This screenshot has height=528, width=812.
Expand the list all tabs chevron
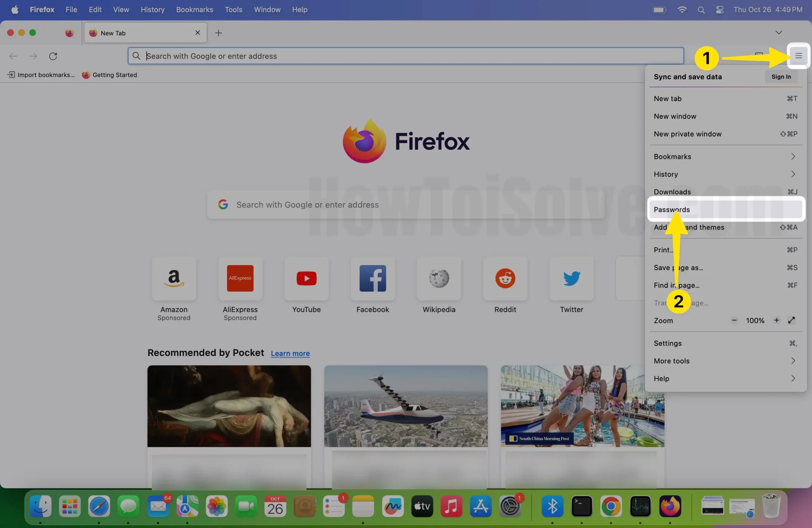tap(779, 32)
